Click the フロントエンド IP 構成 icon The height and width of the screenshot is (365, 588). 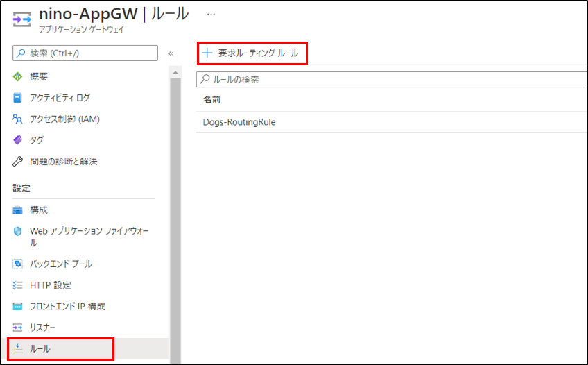[17, 306]
